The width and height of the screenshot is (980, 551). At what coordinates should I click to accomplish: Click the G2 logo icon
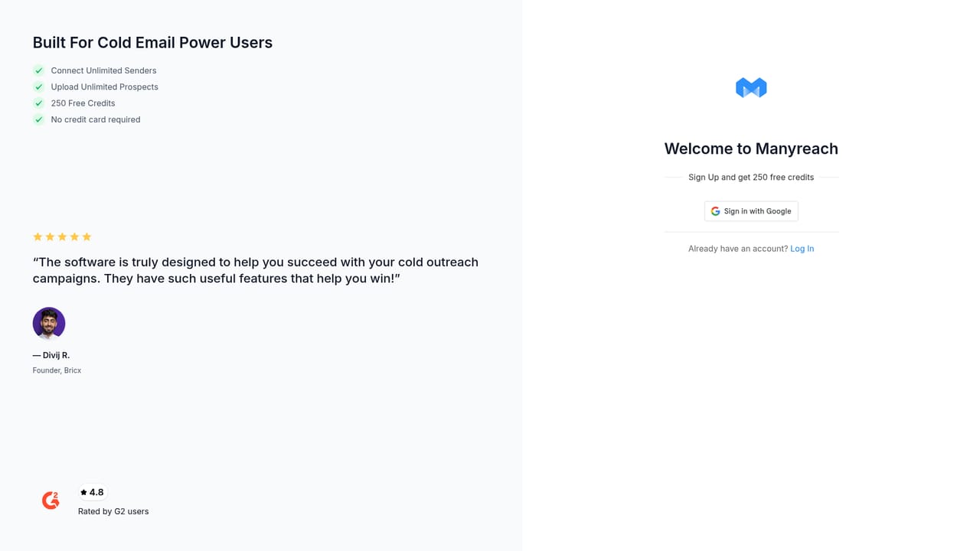click(x=51, y=500)
